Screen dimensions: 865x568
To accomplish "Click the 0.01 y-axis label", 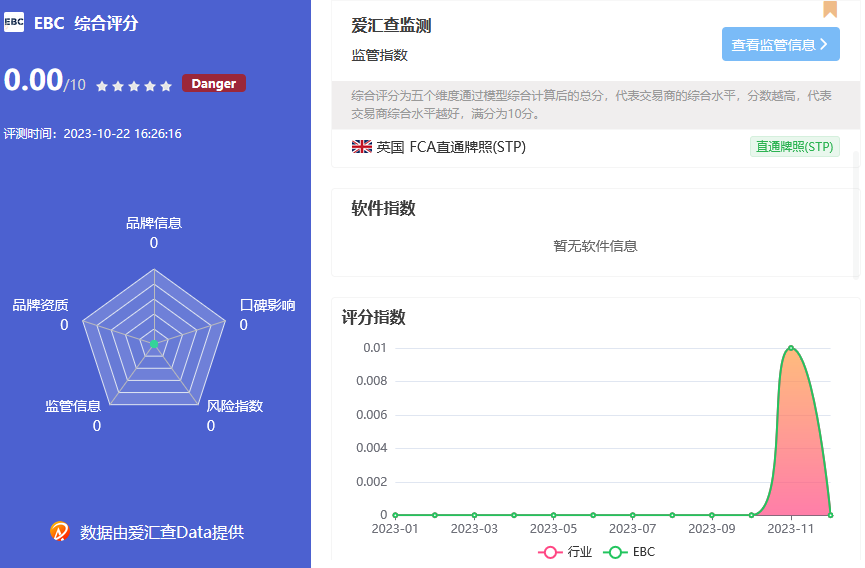I will [375, 348].
